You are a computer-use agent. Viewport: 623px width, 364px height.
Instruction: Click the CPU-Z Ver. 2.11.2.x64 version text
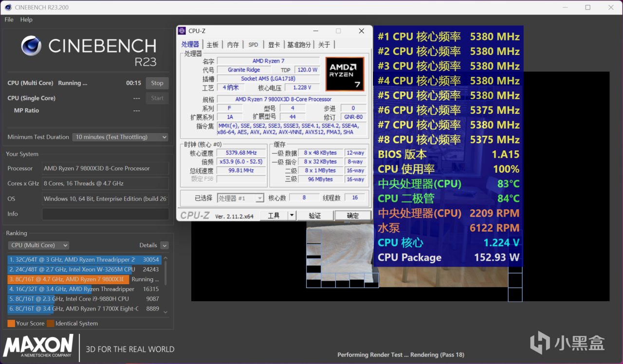tap(234, 216)
